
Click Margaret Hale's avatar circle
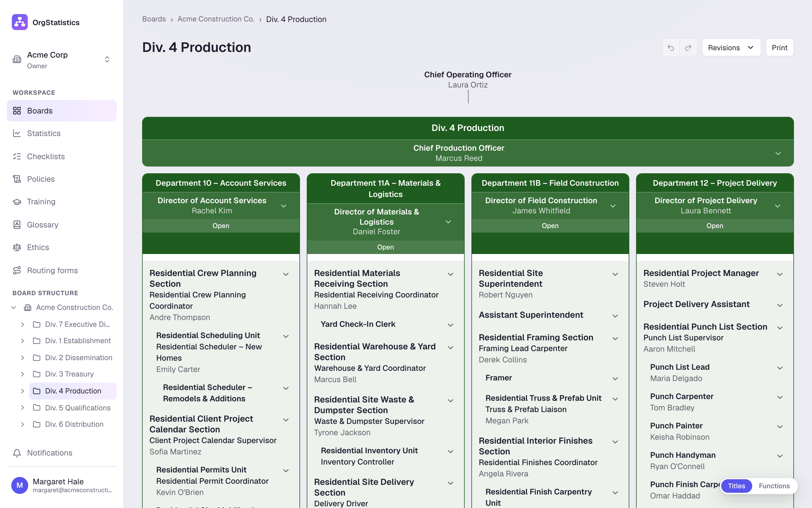pyautogui.click(x=19, y=485)
